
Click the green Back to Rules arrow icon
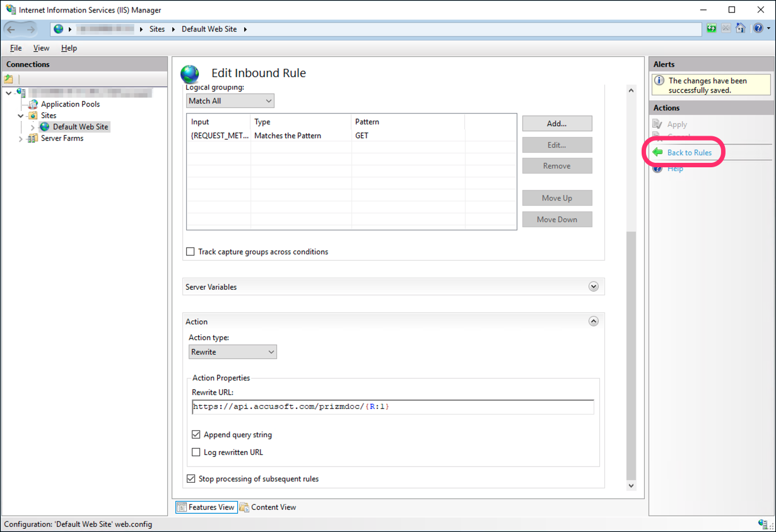(x=657, y=152)
